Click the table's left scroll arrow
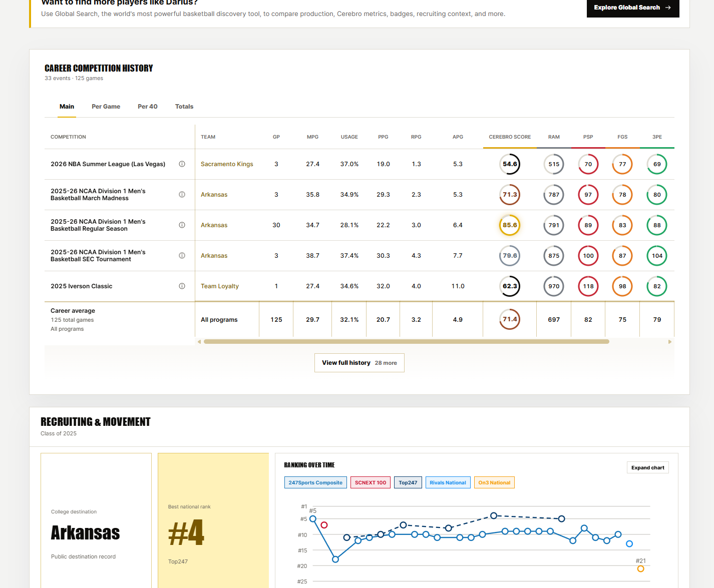This screenshot has height=588, width=714. point(199,342)
